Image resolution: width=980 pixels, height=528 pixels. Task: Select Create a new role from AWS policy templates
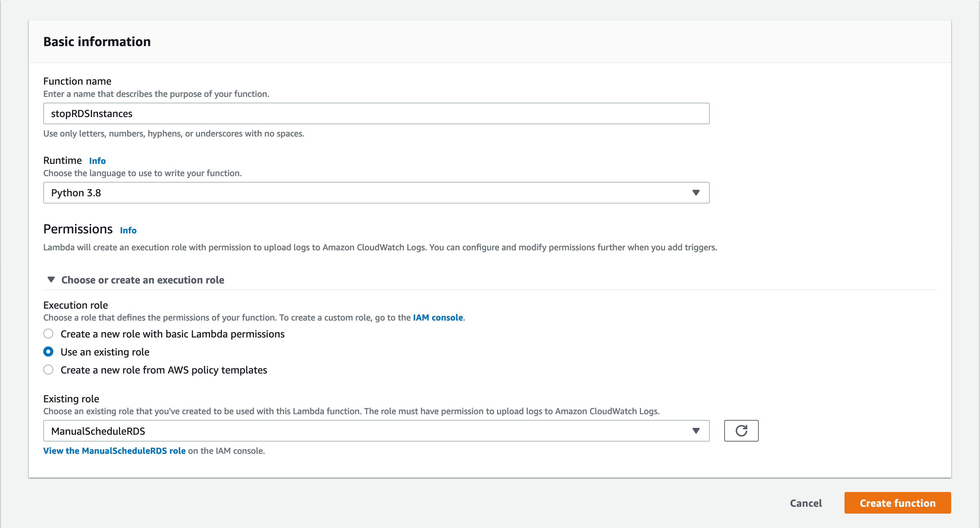pyautogui.click(x=48, y=370)
